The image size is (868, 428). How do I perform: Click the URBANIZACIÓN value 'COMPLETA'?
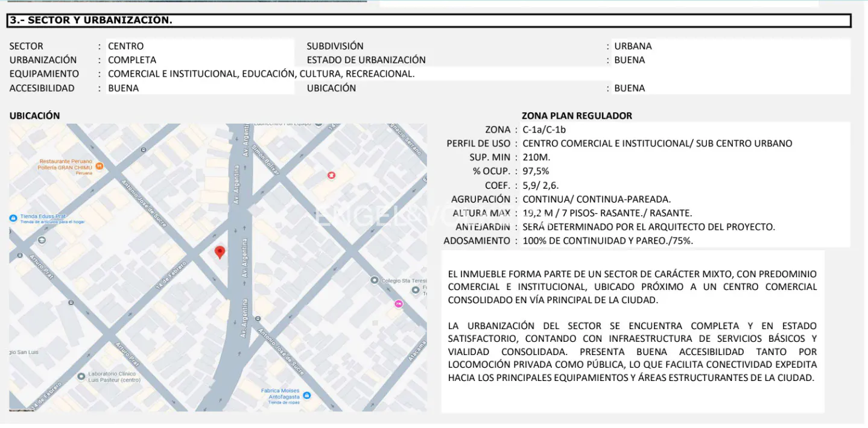[132, 60]
